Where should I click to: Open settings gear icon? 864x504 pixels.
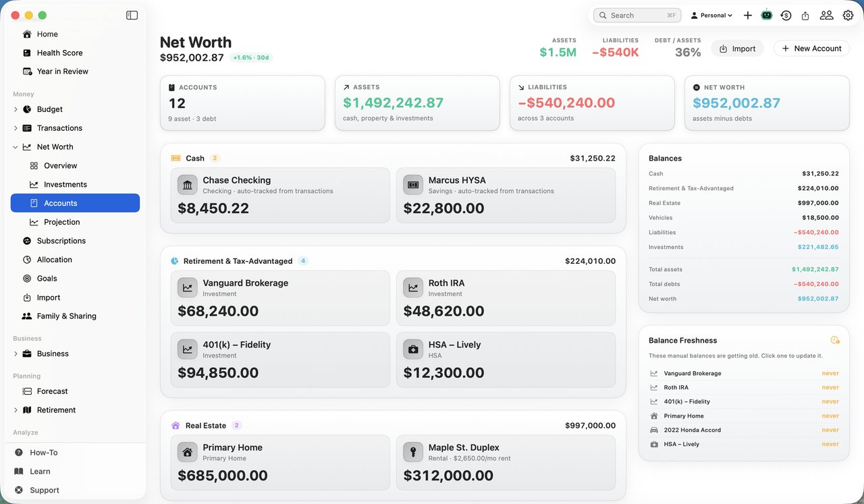(848, 15)
